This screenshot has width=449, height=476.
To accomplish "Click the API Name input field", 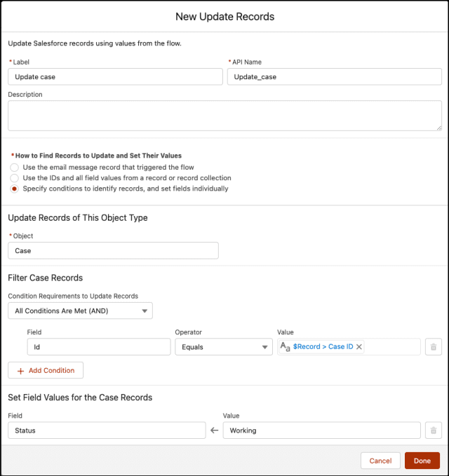I will click(334, 76).
